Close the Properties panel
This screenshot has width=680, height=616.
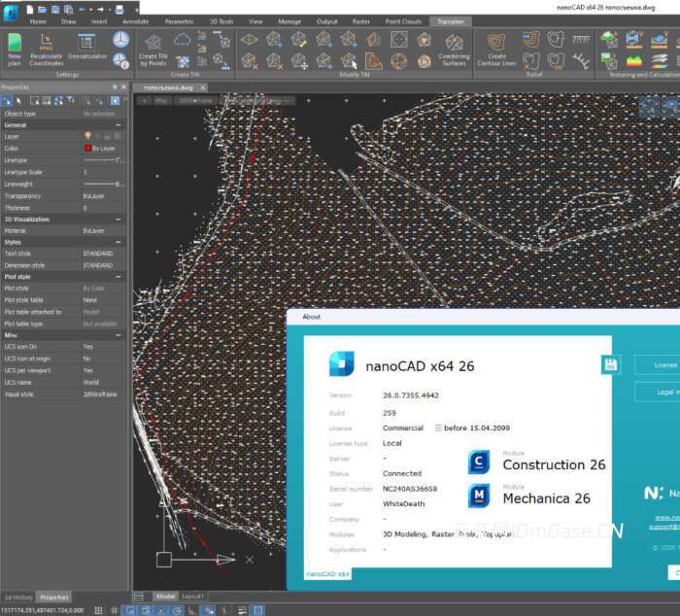point(123,87)
